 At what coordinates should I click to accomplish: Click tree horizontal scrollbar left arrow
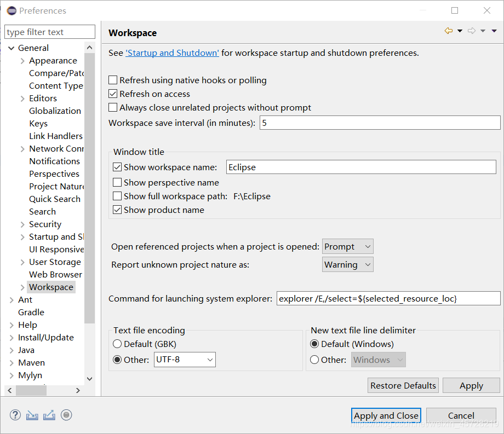click(10, 390)
